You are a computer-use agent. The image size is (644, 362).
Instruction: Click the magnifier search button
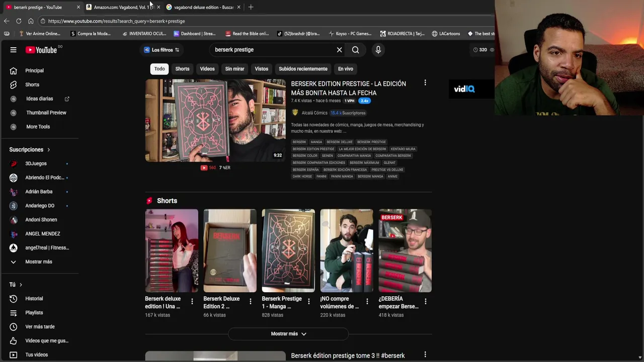coord(355,50)
